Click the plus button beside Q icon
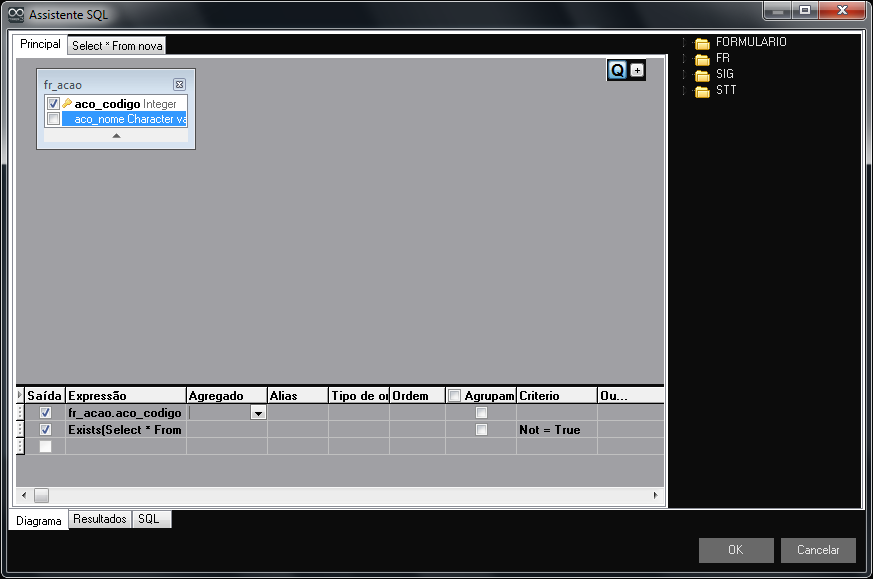 [x=637, y=70]
